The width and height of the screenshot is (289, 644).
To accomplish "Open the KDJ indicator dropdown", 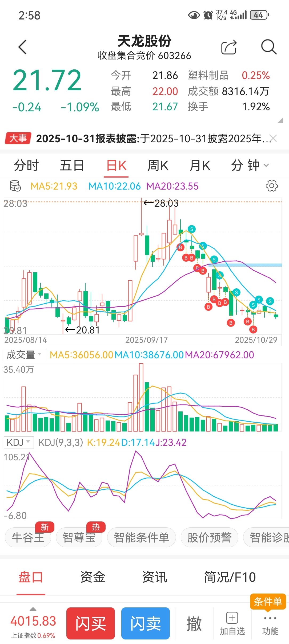I will [x=19, y=442].
